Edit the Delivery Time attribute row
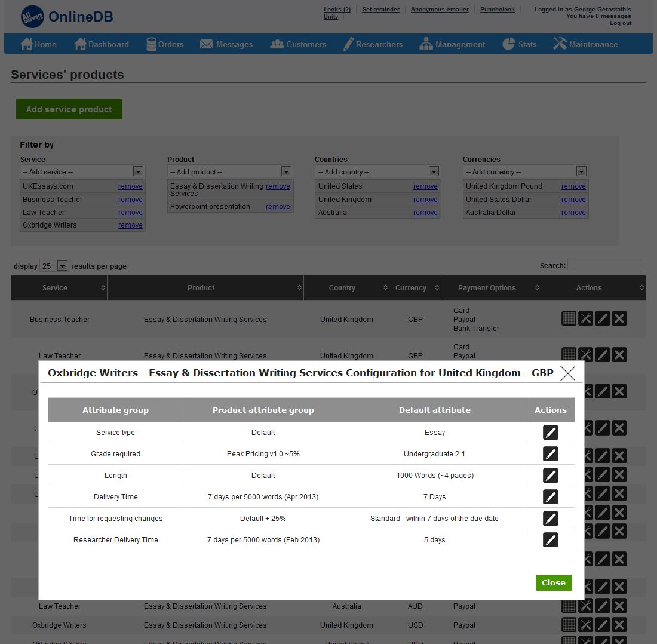The image size is (657, 644). [550, 497]
